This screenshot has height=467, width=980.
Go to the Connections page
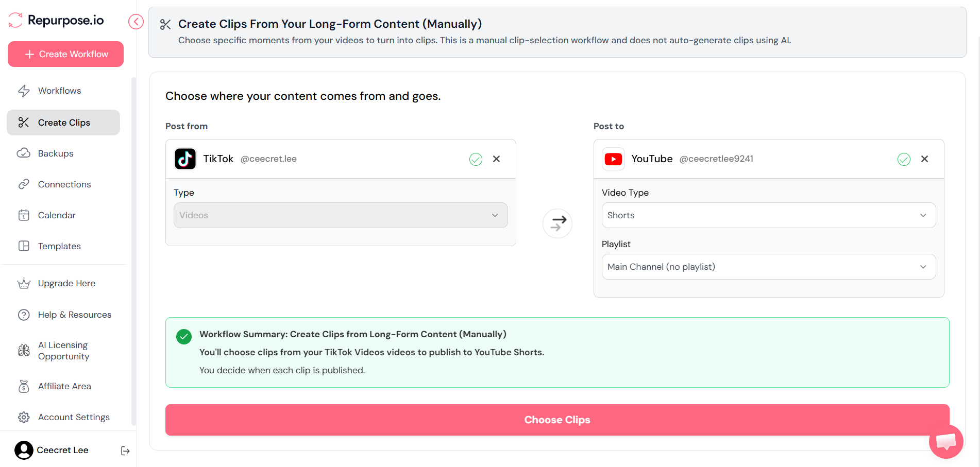(63, 184)
